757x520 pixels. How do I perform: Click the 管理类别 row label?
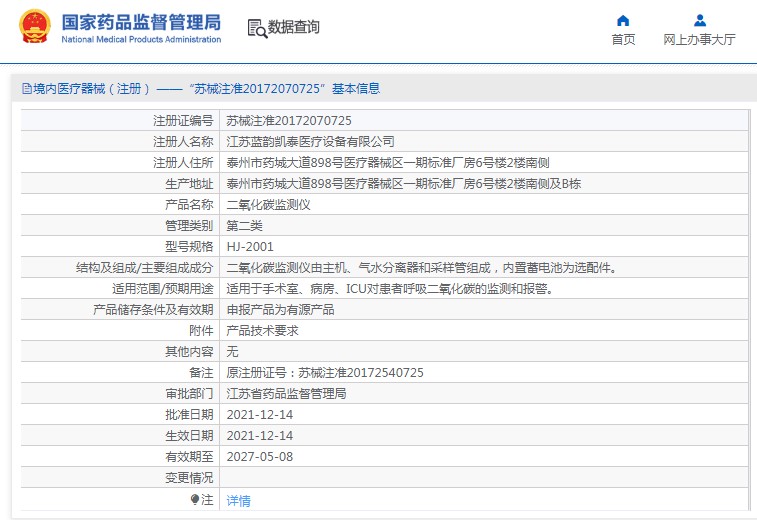189,225
